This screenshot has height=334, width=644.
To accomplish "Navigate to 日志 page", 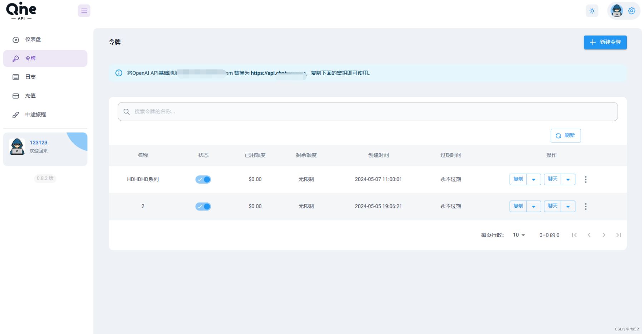I will [x=30, y=77].
